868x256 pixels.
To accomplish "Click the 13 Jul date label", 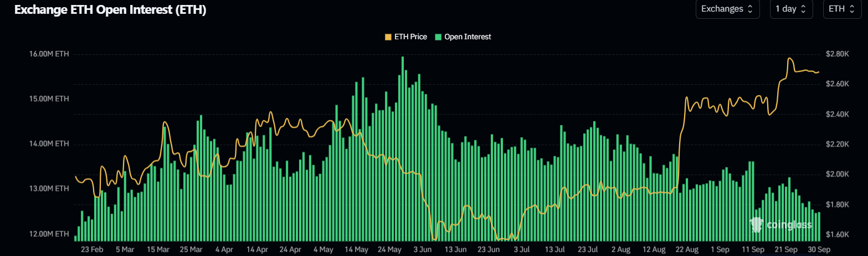I will point(555,249).
